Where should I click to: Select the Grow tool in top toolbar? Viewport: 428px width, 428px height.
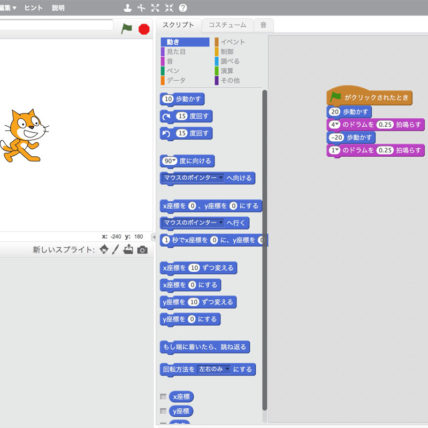155,8
